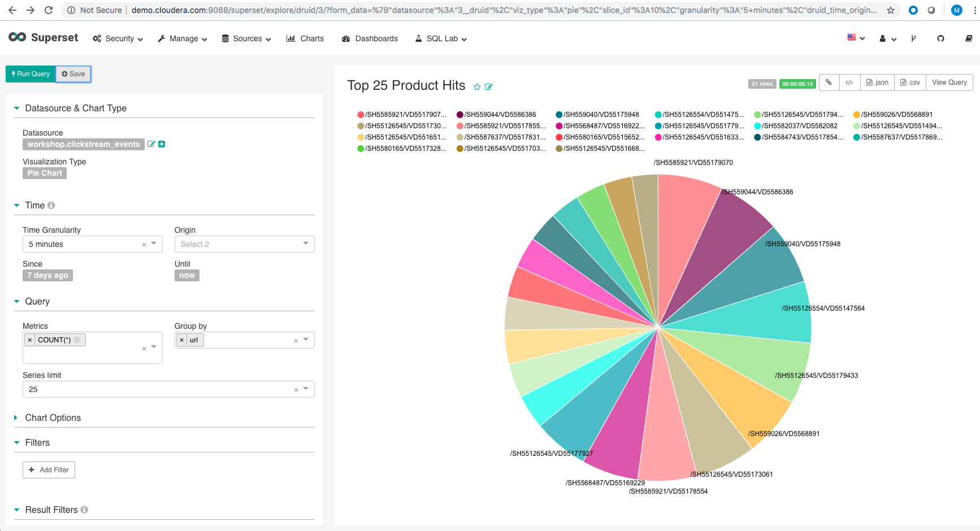Add a new filter

pos(49,470)
